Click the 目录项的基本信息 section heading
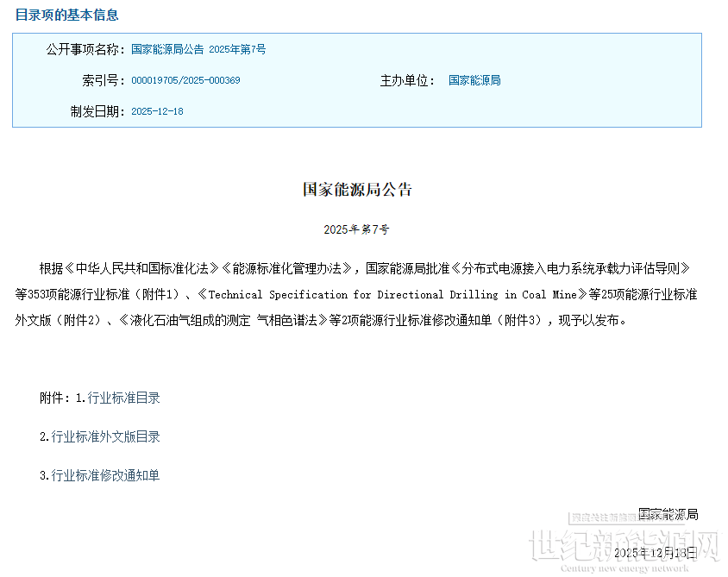Image resolution: width=728 pixels, height=577 pixels. click(x=67, y=15)
